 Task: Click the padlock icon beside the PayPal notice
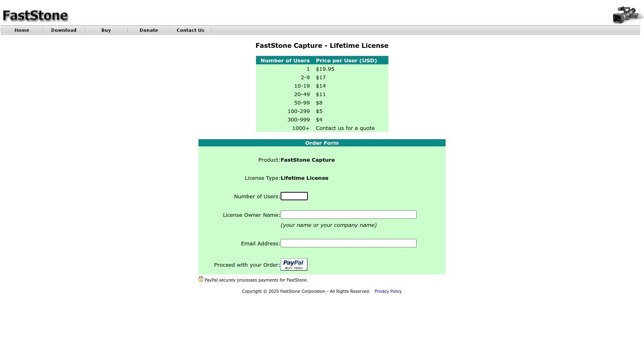[201, 279]
